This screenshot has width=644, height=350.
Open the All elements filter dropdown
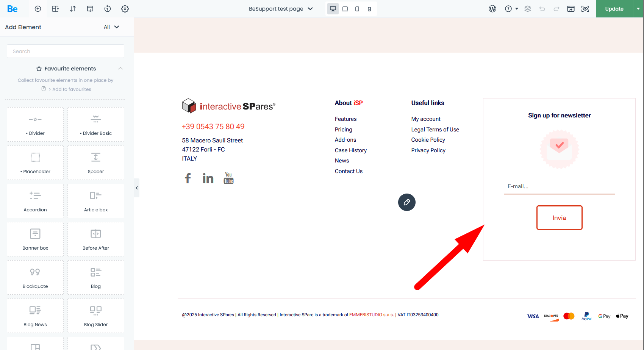pos(111,27)
